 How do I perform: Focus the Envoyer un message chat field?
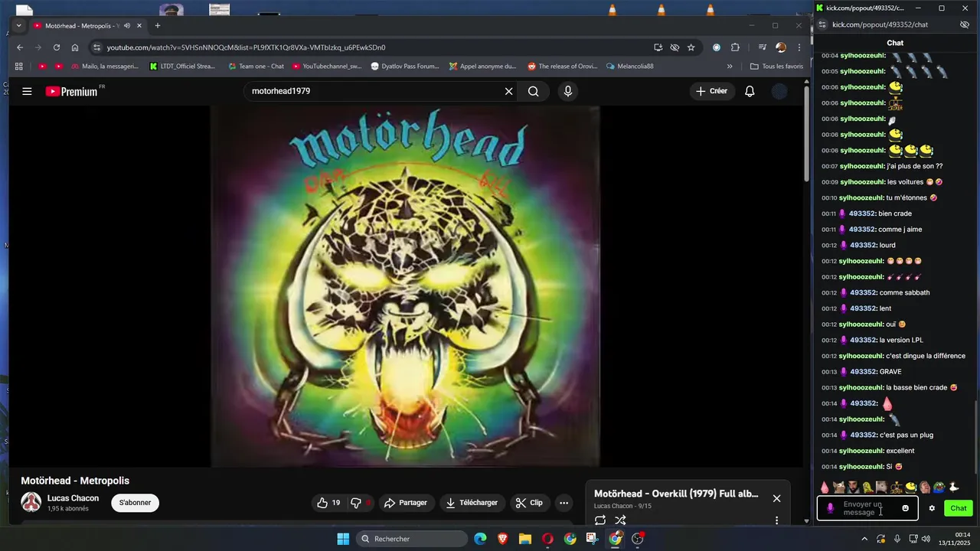[x=863, y=508]
